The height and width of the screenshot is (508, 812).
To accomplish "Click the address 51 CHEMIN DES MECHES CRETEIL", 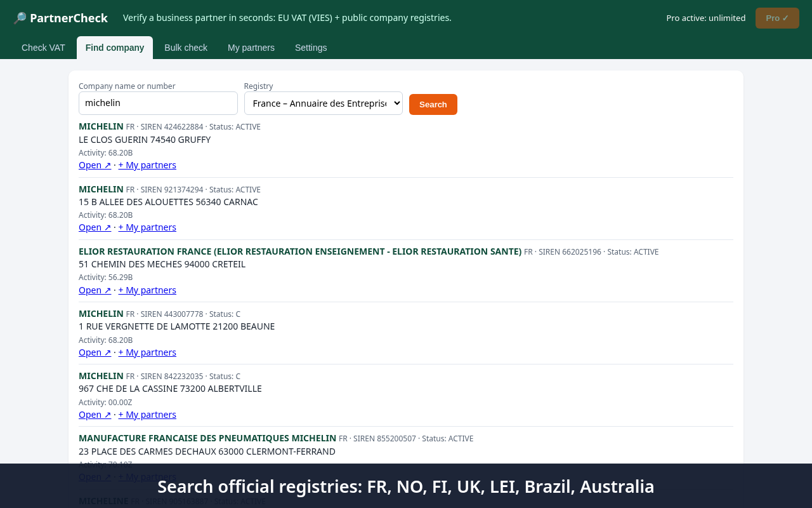I will [x=162, y=264].
